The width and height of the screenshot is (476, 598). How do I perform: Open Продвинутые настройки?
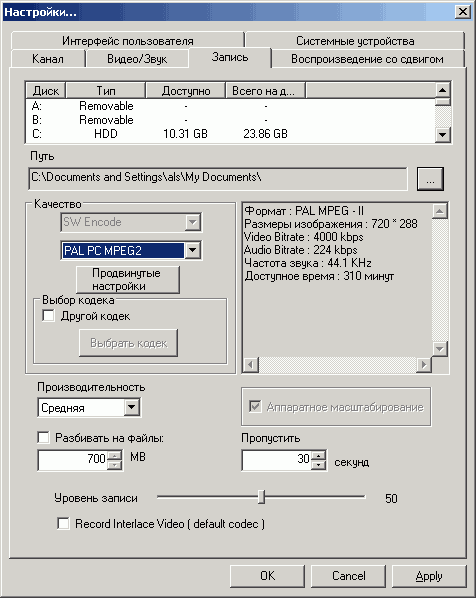128,280
